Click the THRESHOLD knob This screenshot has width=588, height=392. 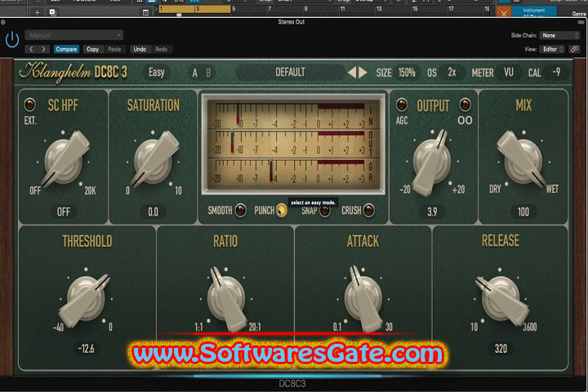[87, 298]
